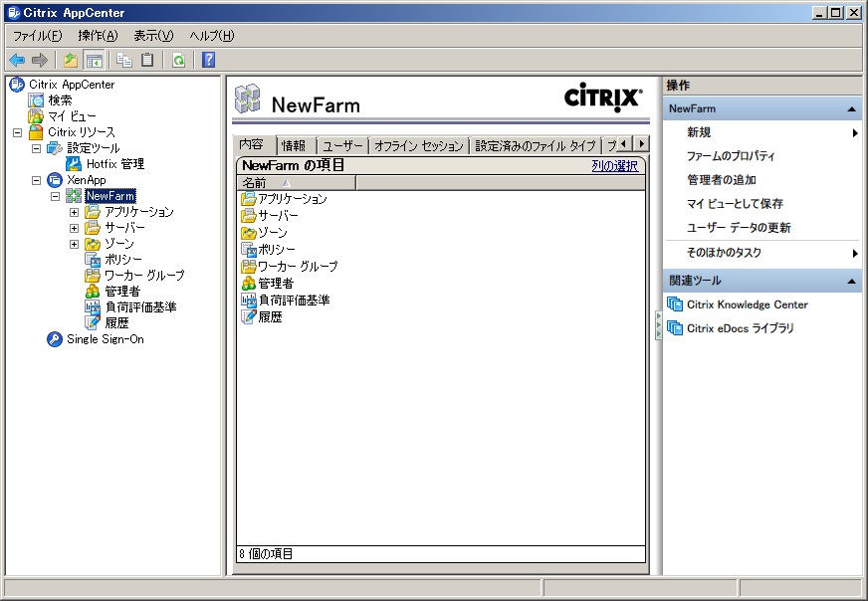Expand the アプリケーション tree node
The width and height of the screenshot is (868, 601).
[x=74, y=212]
